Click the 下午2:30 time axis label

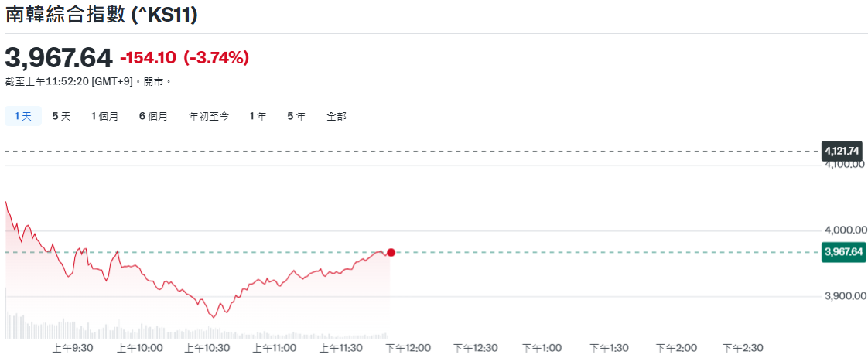743,349
